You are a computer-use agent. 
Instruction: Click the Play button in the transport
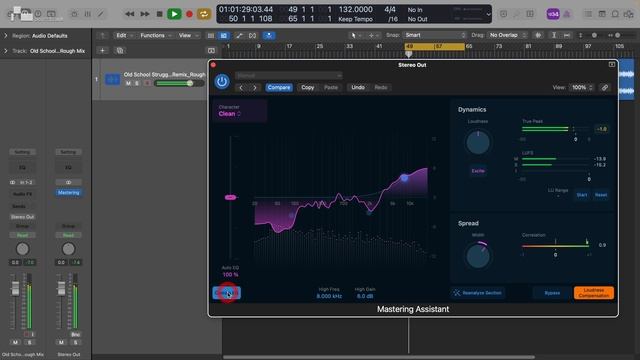coord(174,14)
